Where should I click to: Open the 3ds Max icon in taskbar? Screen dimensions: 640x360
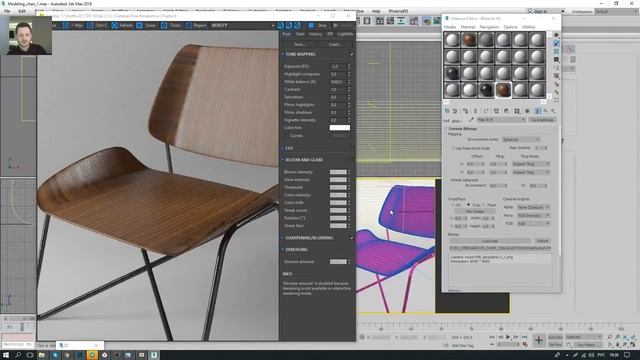(154, 355)
